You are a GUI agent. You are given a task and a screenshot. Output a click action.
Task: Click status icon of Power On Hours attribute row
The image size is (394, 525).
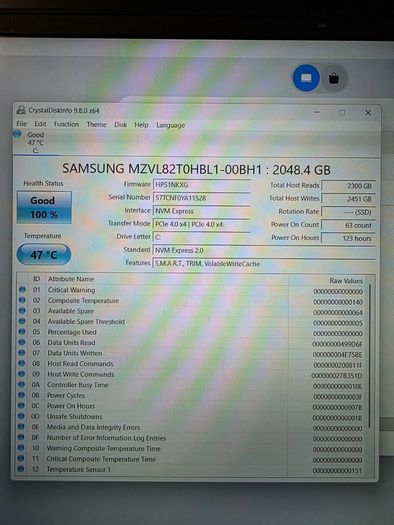pyautogui.click(x=21, y=405)
